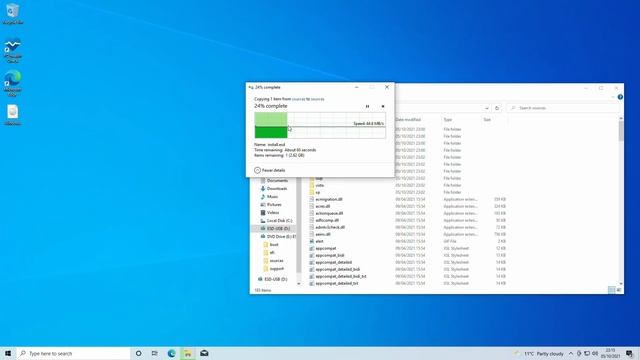Sort files by the Type column header
The image size is (640, 360).
coord(448,120)
